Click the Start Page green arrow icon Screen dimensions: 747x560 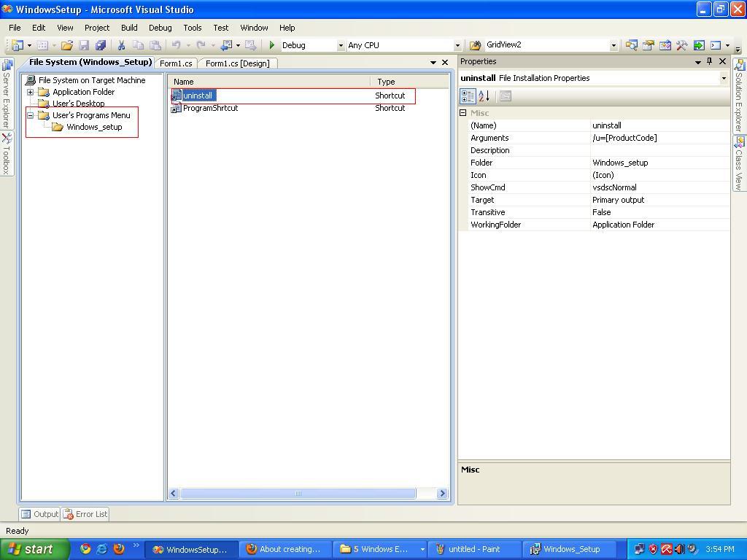(698, 45)
